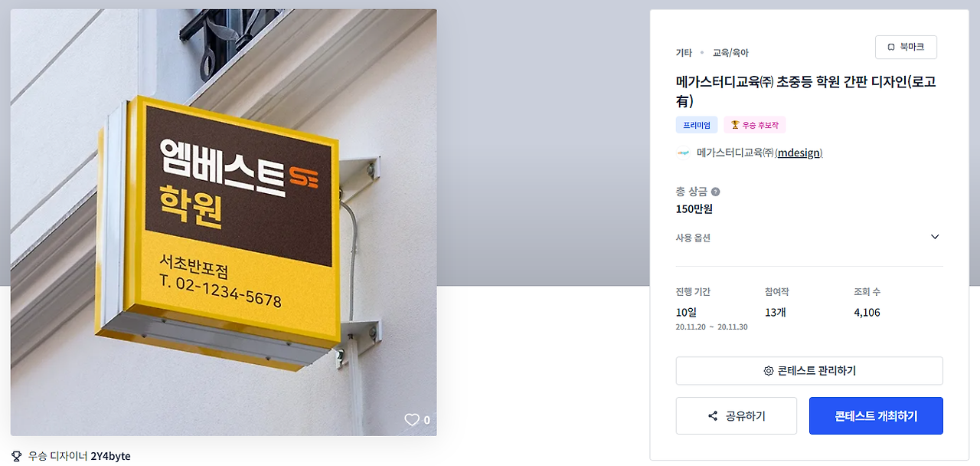
Task: Click the share icon in 공유하기 button
Action: pyautogui.click(x=713, y=416)
